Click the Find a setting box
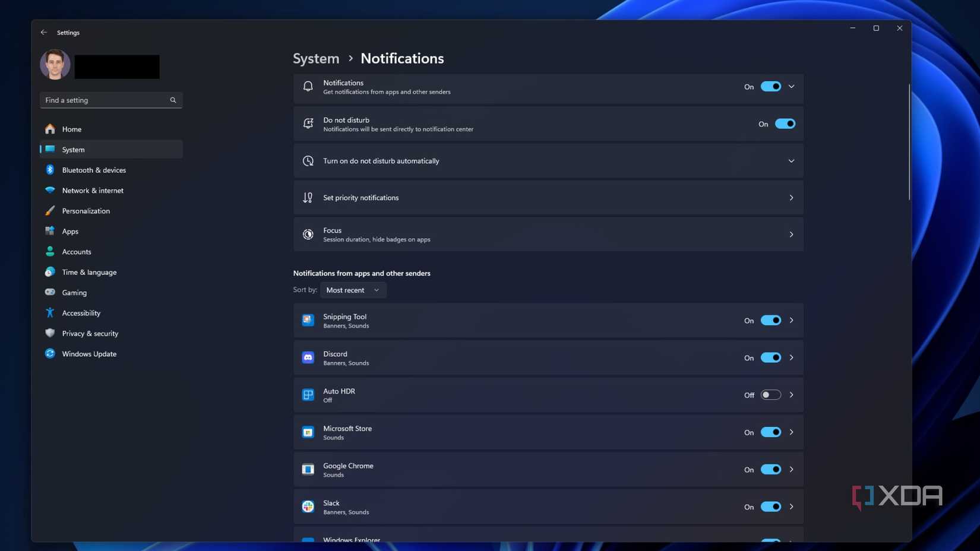 (x=111, y=100)
